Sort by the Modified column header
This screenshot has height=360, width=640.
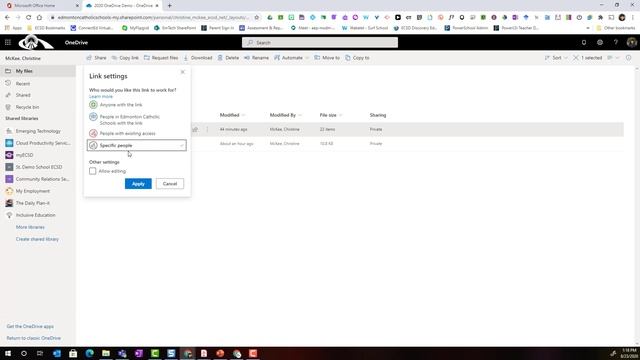(232, 115)
